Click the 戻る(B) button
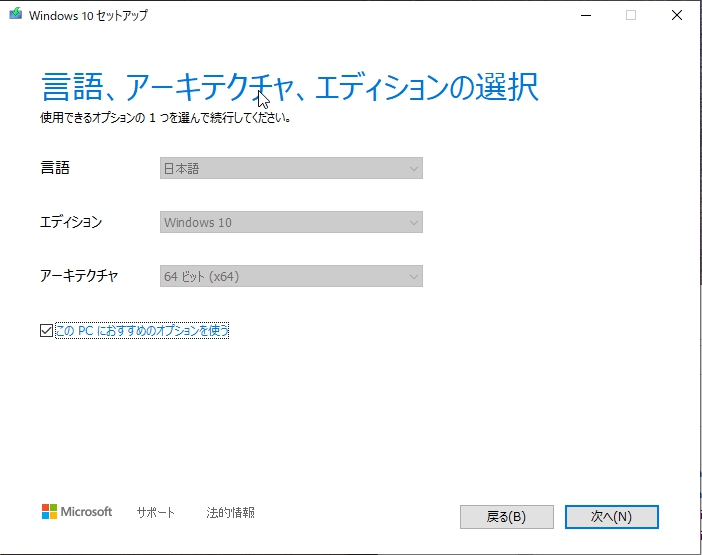702x555 pixels. [507, 517]
